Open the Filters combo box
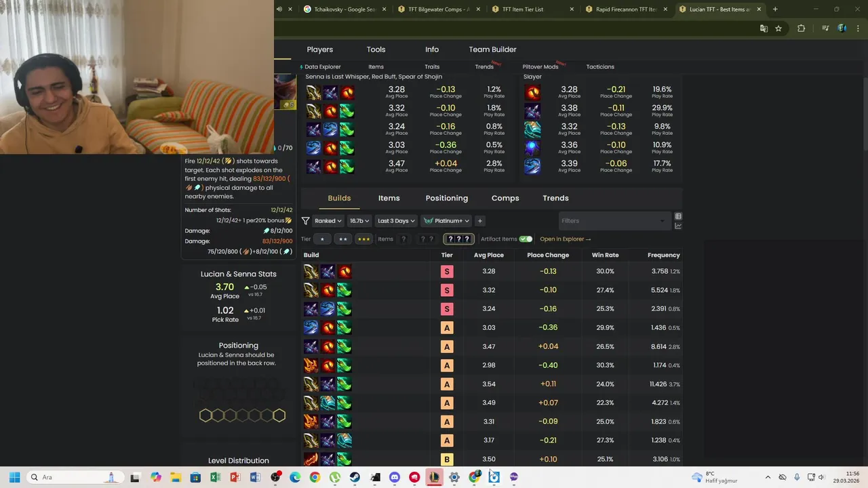The width and height of the screenshot is (868, 488). [614, 221]
